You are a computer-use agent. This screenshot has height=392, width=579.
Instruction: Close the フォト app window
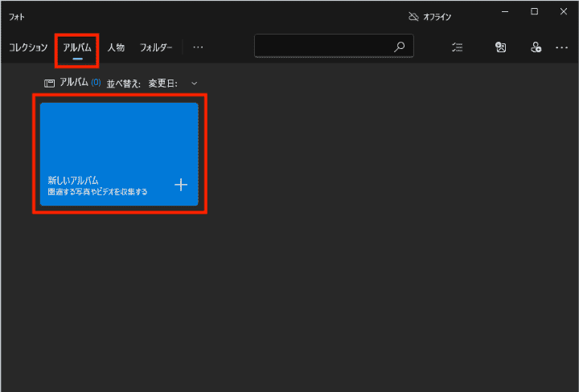[x=563, y=11]
